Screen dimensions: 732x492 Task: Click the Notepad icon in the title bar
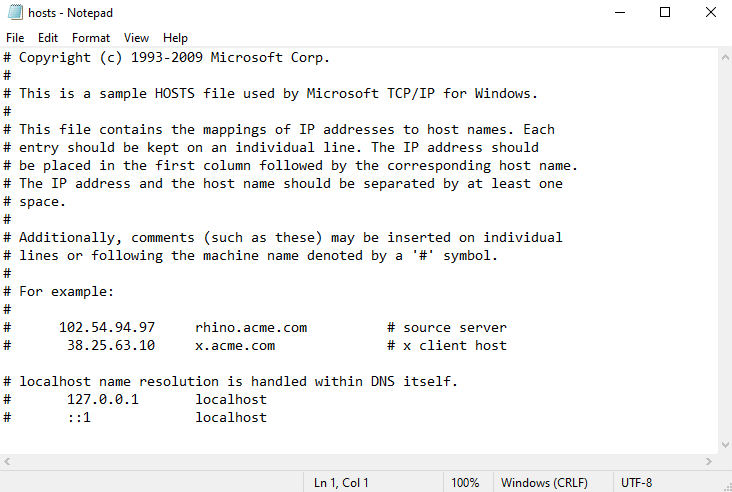pyautogui.click(x=13, y=13)
